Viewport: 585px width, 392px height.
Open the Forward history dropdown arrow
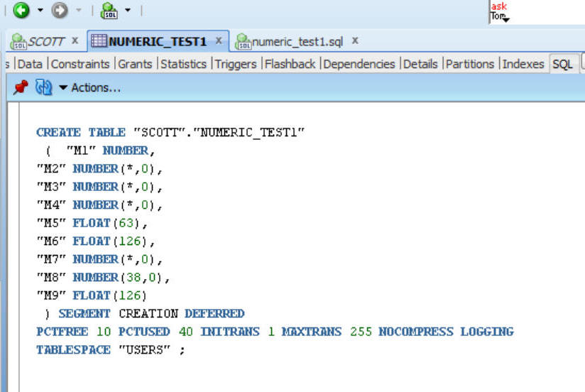[78, 11]
